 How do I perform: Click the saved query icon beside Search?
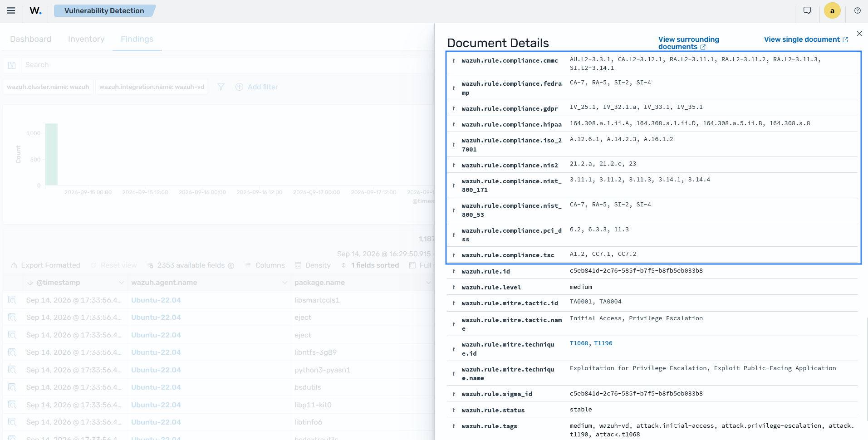[x=12, y=65]
